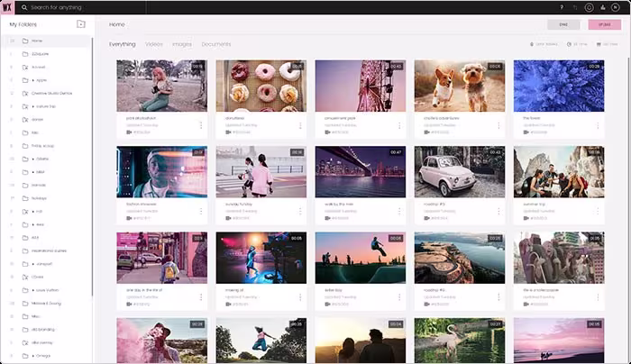Screen dimensions: 631x364
Task: Switch to the Documents tab
Action: [x=216, y=44]
